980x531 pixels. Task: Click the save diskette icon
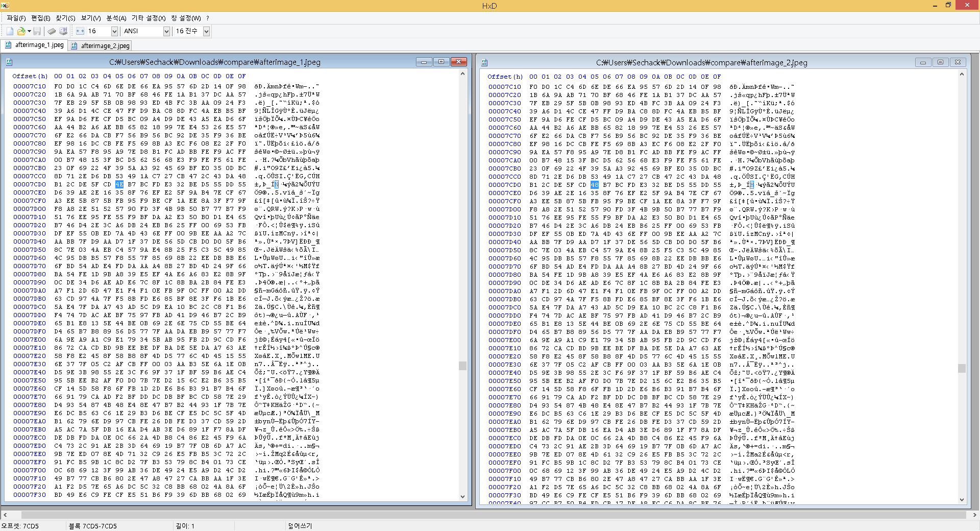point(37,31)
